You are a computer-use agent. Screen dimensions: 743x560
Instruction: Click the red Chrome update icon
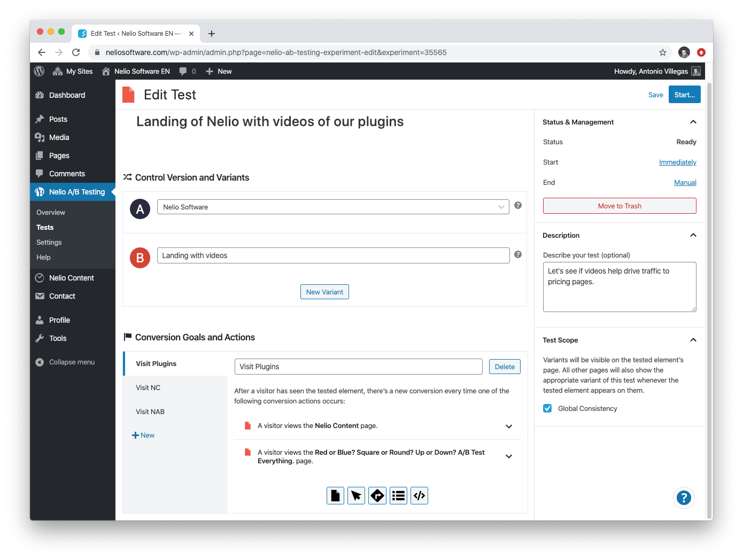pos(701,52)
